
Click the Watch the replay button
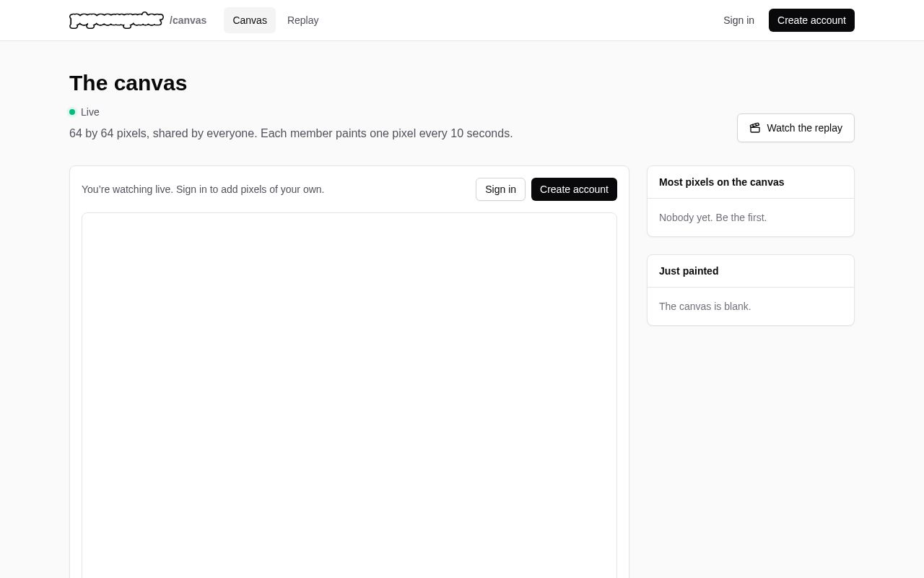tap(796, 128)
